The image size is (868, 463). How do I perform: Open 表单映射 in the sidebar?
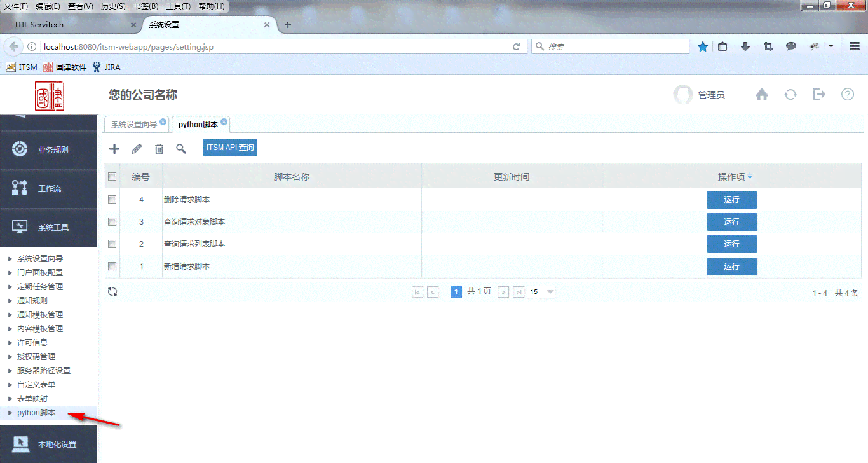click(32, 398)
